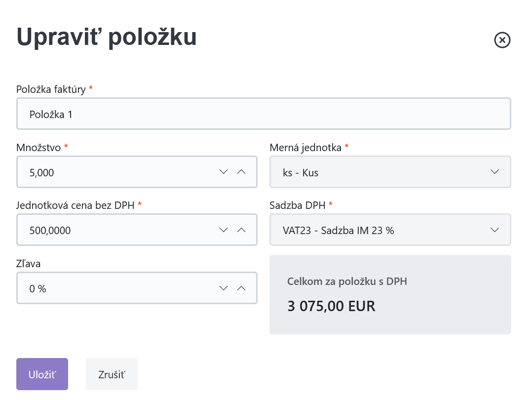Image resolution: width=532 pixels, height=400 pixels.
Task: Click the Merná jednotka label
Action: pos(305,148)
